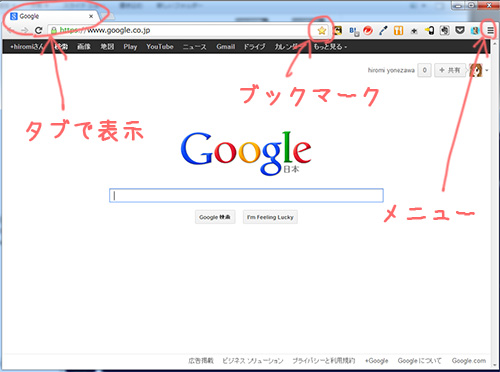This screenshot has width=500, height=372.
Task: Click the forward navigation arrow
Action: tap(24, 30)
